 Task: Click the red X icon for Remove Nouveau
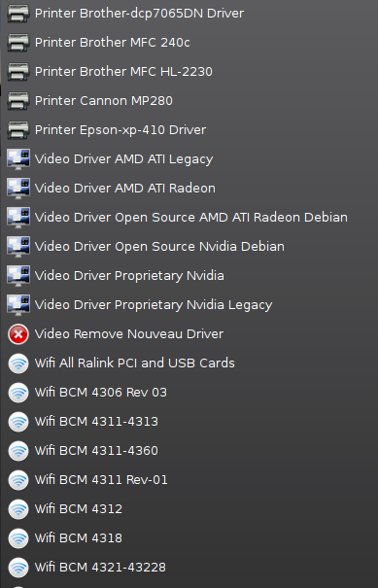(x=18, y=333)
